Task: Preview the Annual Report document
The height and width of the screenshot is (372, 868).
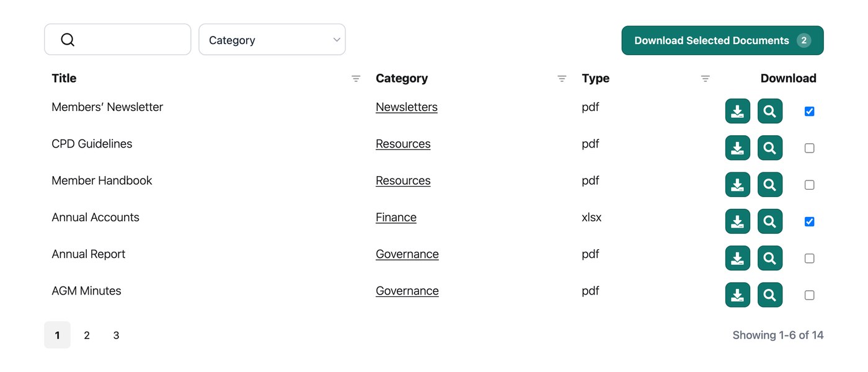Action: (x=770, y=259)
